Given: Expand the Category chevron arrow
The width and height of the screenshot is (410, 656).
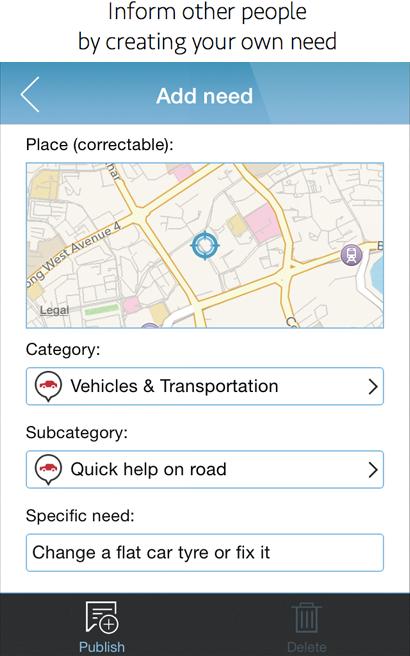Looking at the screenshot, I should [x=373, y=387].
